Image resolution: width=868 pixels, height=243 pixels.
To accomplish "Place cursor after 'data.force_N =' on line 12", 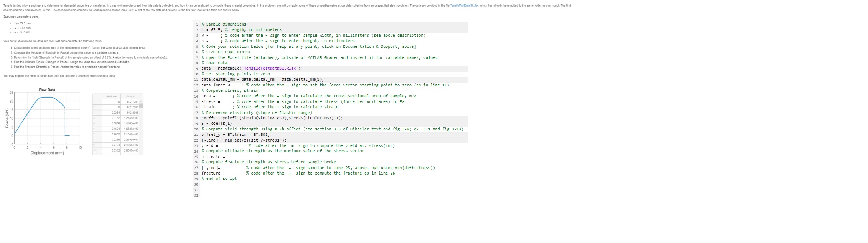I will coord(238,85).
